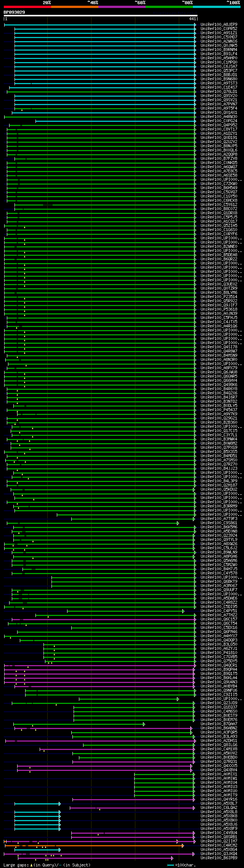
Task: Click the end arrowhead of C9S861 alignment
Action: (x=178, y=523)
